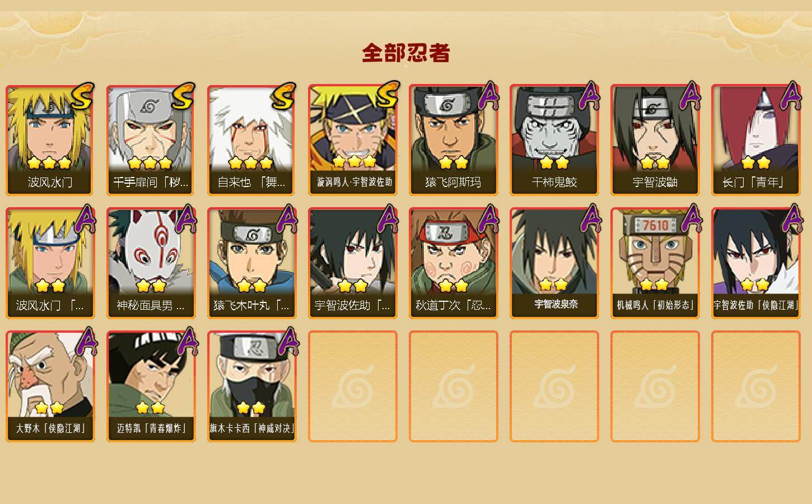
Task: Select the 漩涡鸣人·宇智波佐助 card
Action: [x=352, y=140]
